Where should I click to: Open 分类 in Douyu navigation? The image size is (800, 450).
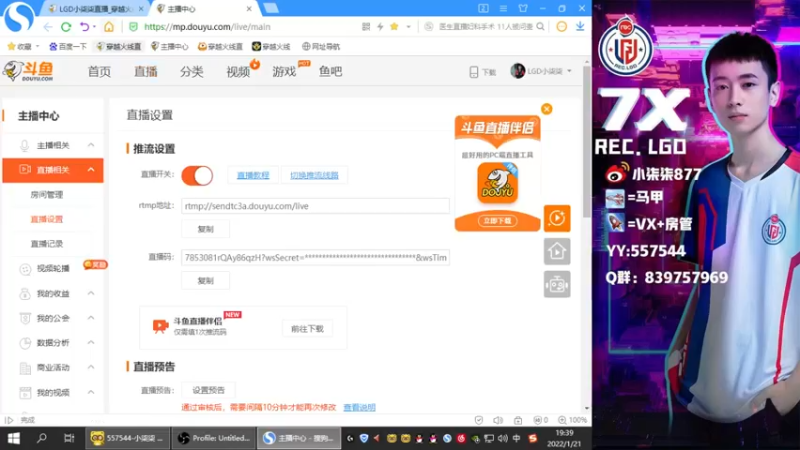[x=192, y=71]
